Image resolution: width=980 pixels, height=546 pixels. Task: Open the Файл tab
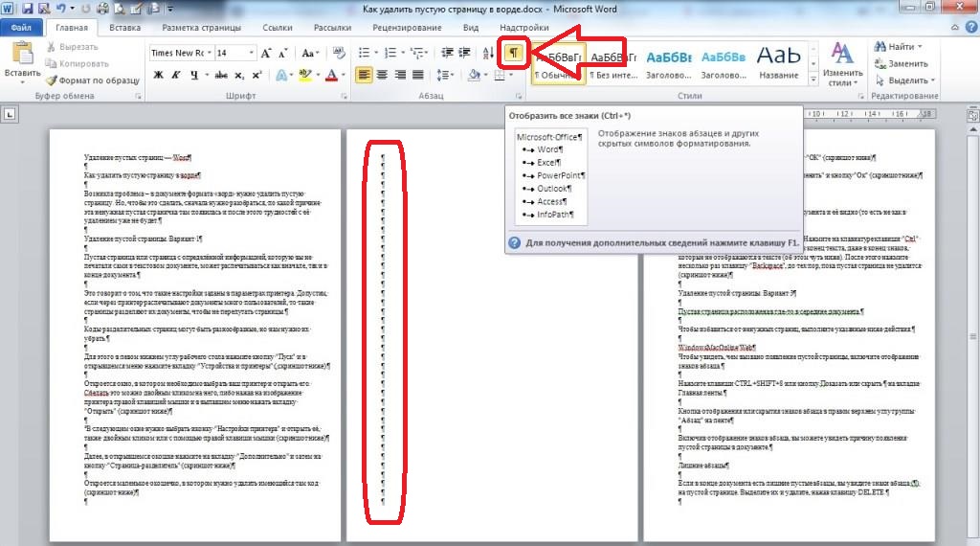tap(21, 28)
